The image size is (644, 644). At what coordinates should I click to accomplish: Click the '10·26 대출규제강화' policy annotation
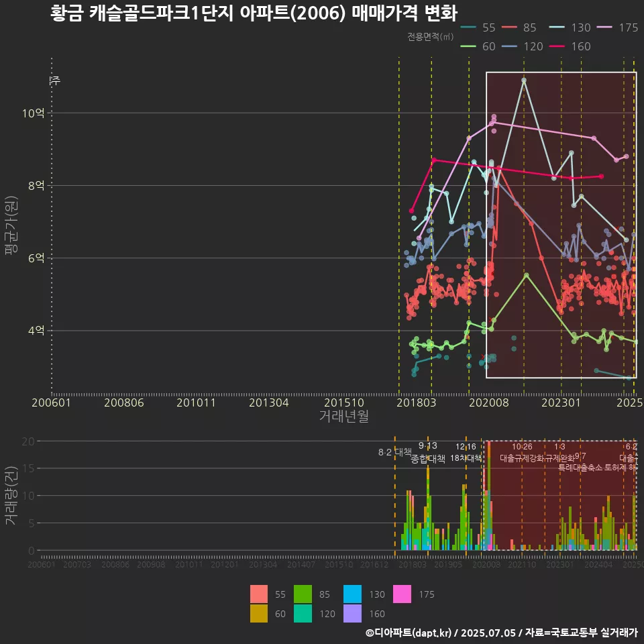(522, 452)
